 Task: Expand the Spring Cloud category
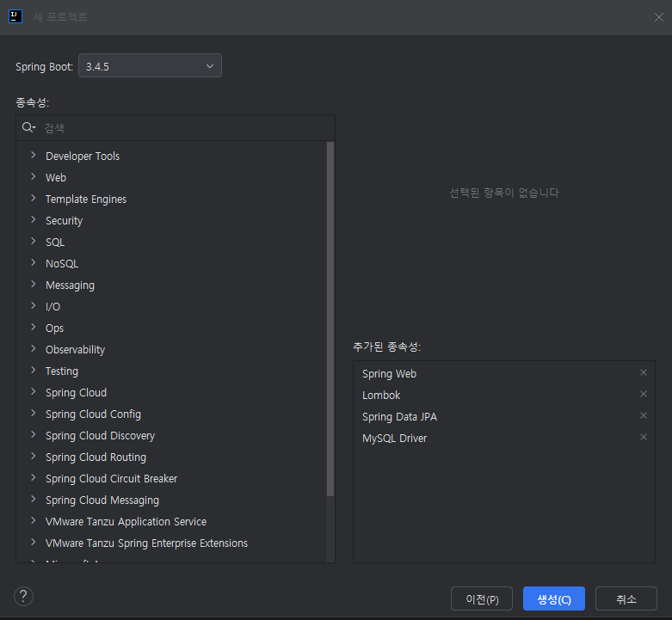(x=33, y=391)
